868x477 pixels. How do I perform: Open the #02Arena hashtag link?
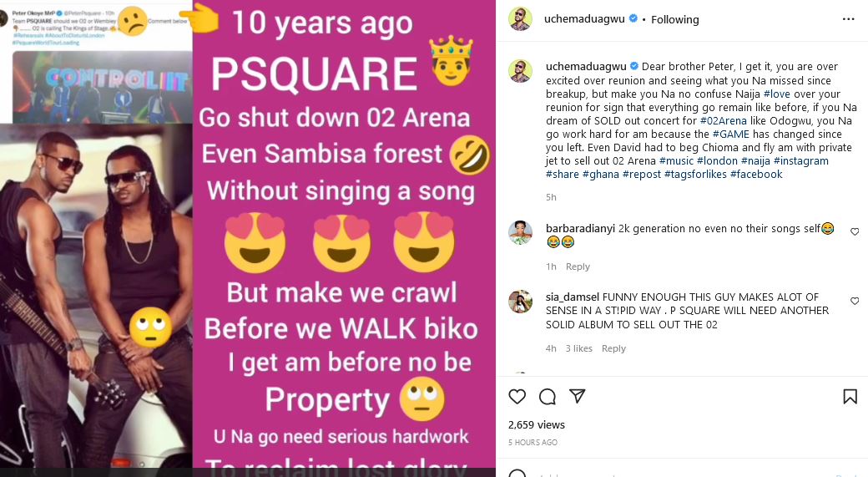click(x=723, y=120)
